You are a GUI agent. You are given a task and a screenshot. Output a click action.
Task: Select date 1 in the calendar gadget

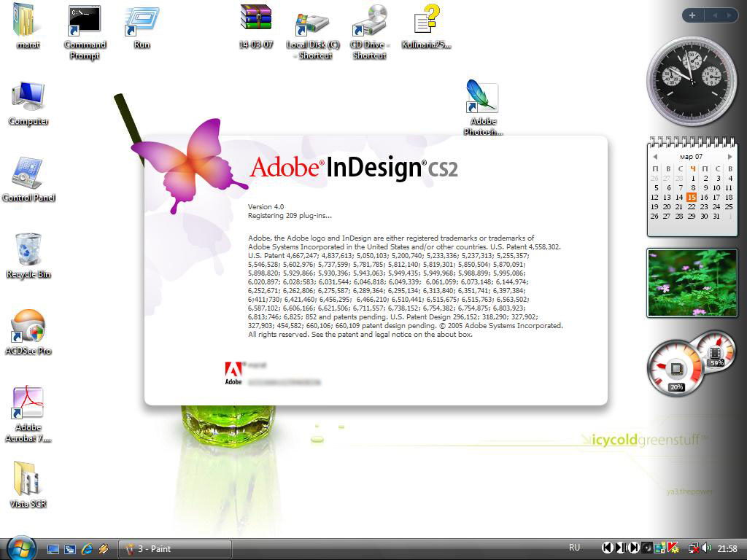(693, 178)
